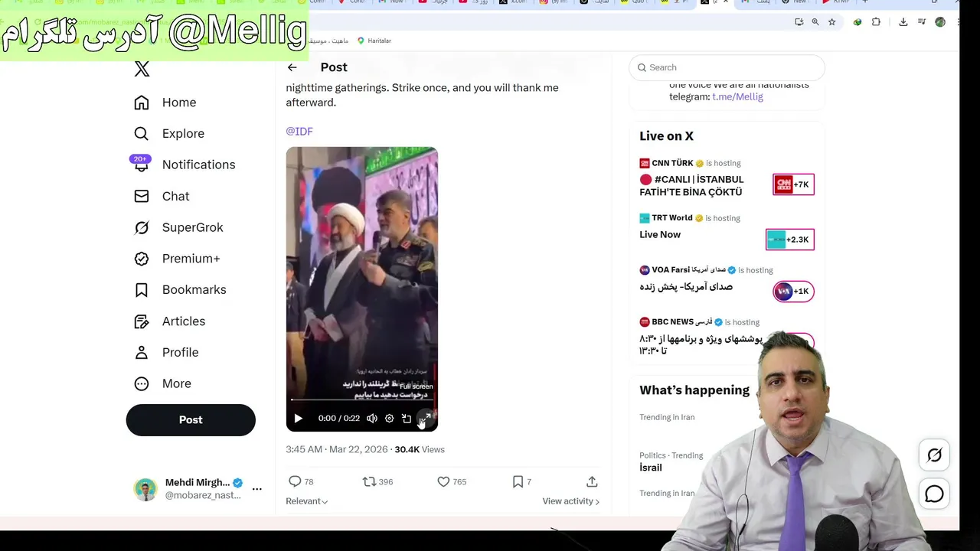Click the install app icon in address bar
980x551 pixels.
point(799,22)
